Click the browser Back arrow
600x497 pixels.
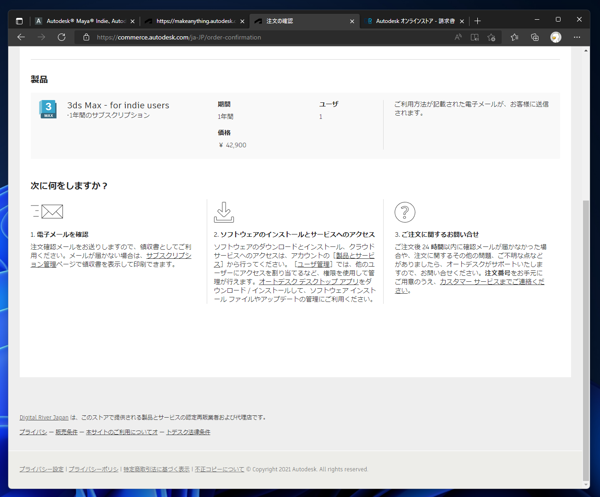click(21, 37)
